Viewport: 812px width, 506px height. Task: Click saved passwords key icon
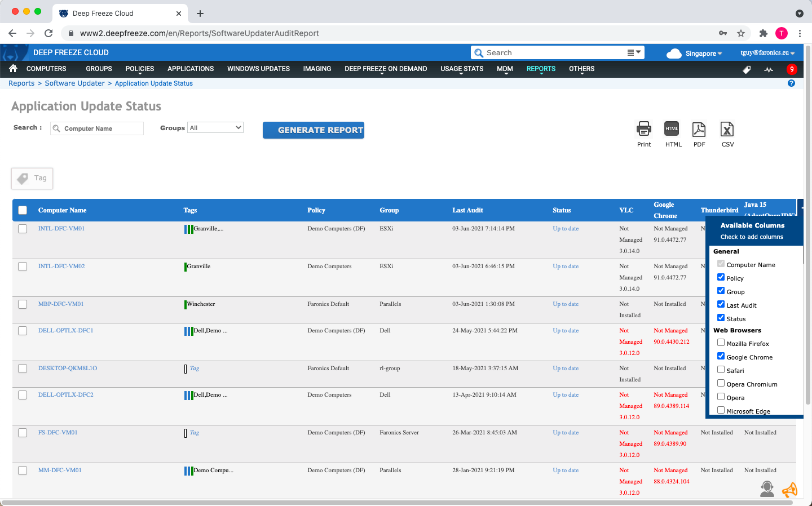[x=723, y=33]
